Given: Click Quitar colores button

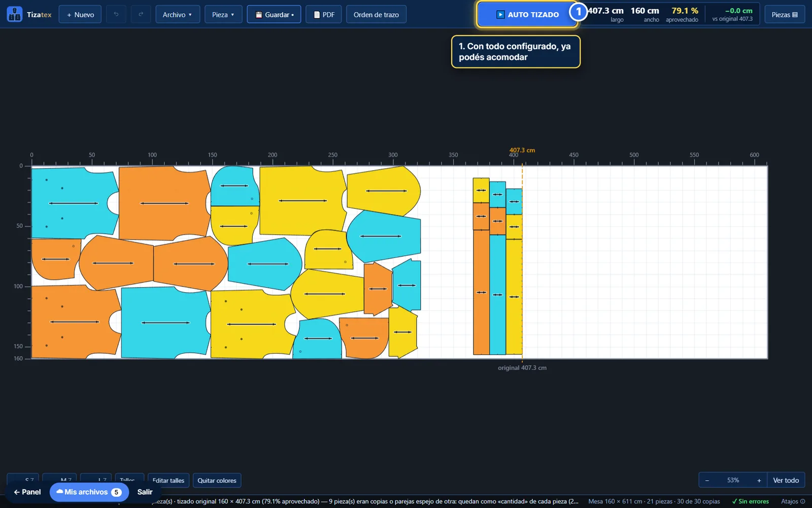Looking at the screenshot, I should pyautogui.click(x=217, y=481).
